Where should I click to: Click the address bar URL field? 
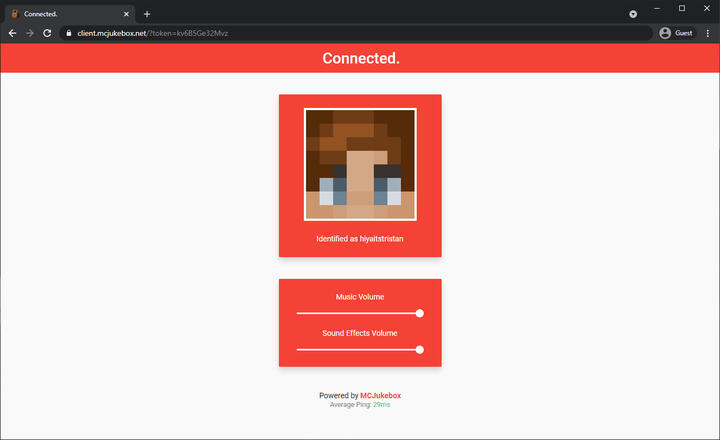[x=356, y=33]
